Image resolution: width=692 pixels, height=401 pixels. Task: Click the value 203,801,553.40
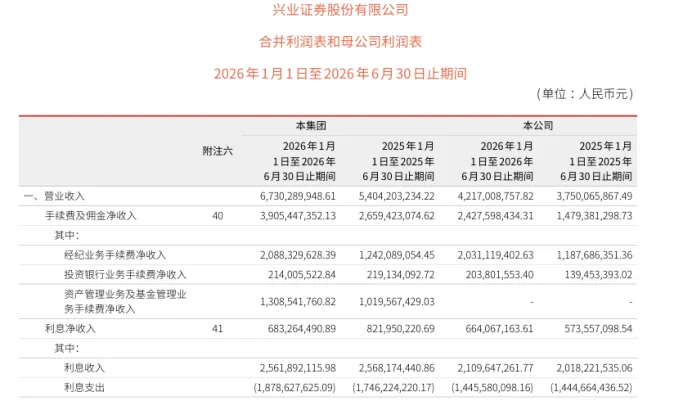click(500, 275)
